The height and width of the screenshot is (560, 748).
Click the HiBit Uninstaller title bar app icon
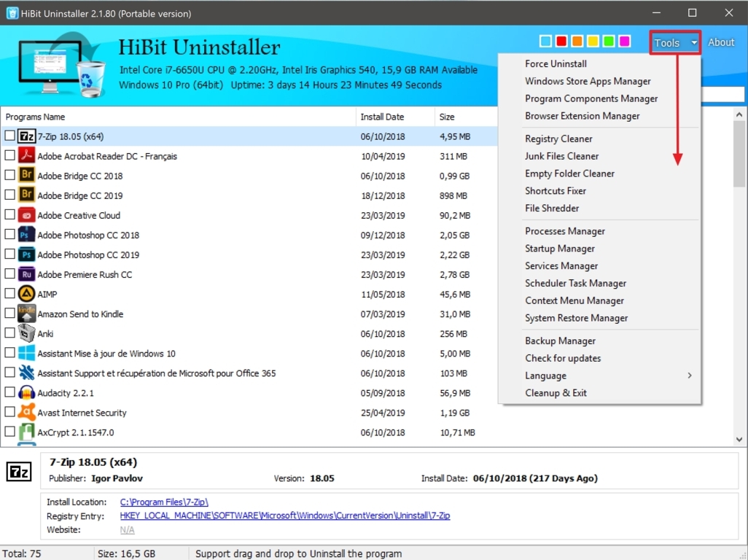(12, 13)
